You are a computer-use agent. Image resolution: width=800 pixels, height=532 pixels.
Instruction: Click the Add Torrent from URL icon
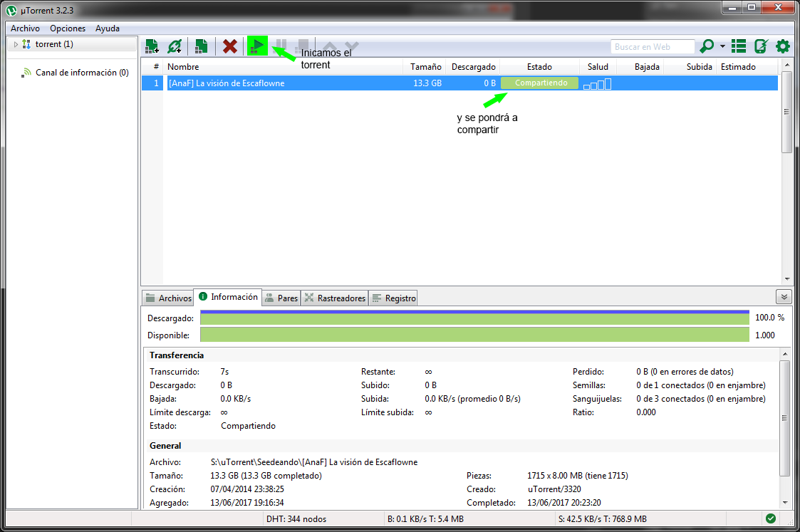tap(175, 46)
